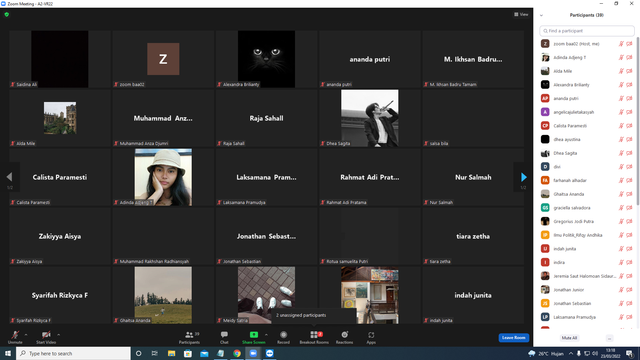This screenshot has height=360, width=640.
Task: Go to previous gallery page arrow
Action: (9, 177)
